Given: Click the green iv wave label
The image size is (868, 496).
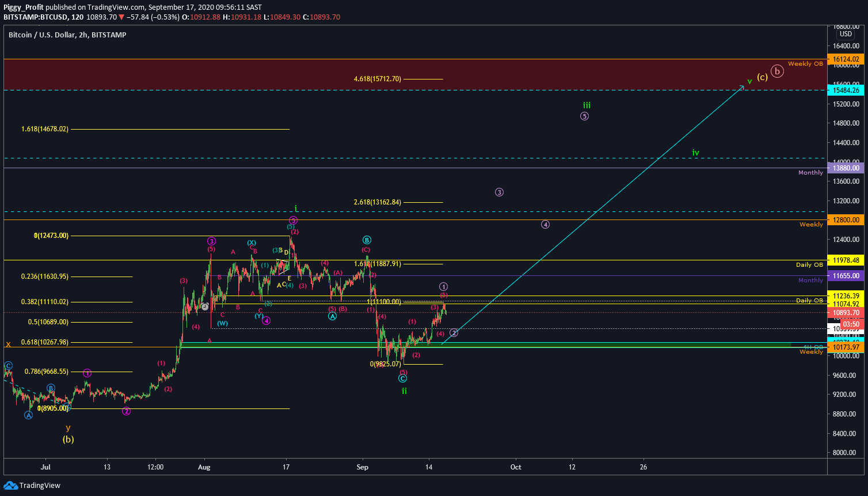Looking at the screenshot, I should pos(695,153).
